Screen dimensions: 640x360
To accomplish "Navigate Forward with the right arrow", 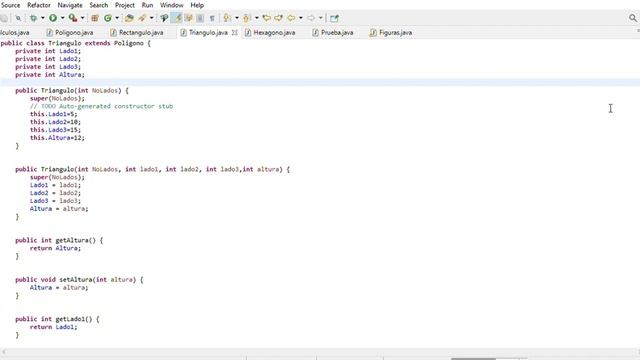I will pyautogui.click(x=311, y=18).
